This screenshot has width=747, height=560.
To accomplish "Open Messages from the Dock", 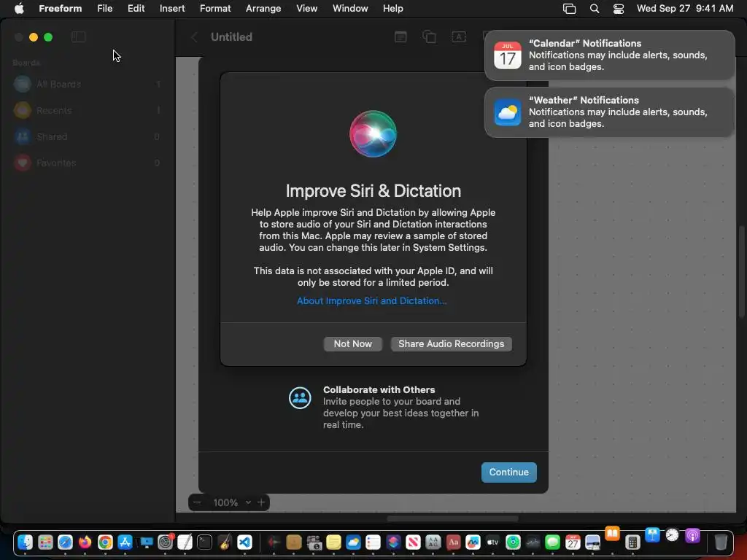I will click(x=553, y=542).
